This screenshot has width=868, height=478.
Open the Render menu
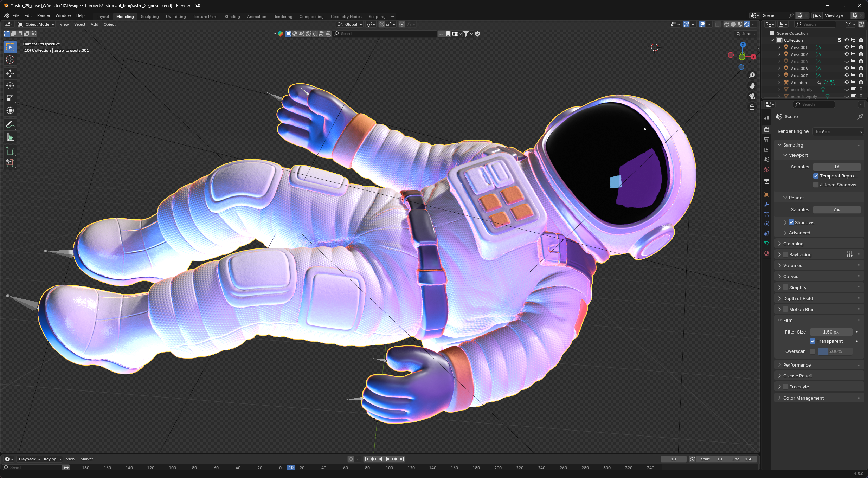44,15
